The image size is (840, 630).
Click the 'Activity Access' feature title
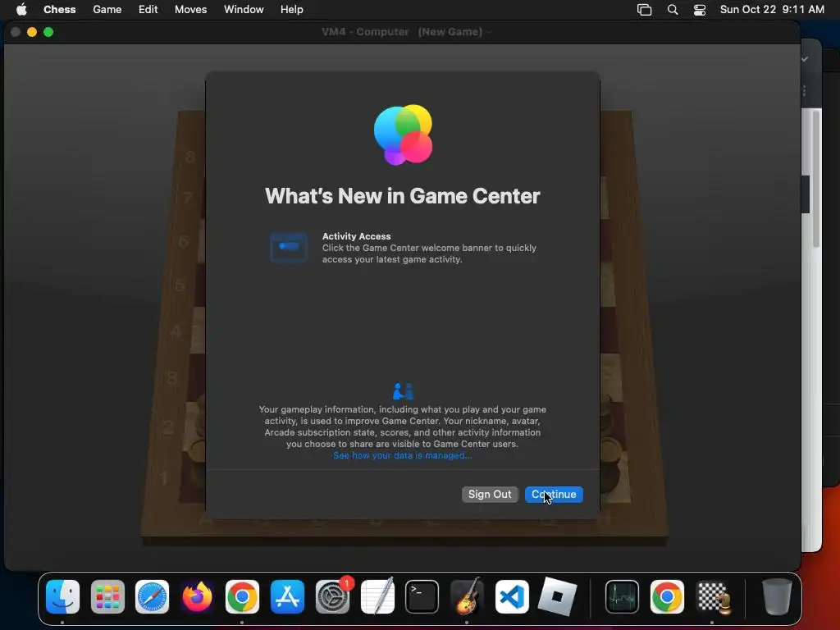[356, 236]
